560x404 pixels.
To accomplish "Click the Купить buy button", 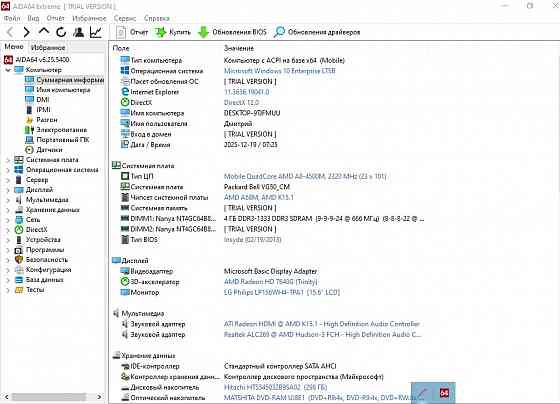I will pos(172,33).
